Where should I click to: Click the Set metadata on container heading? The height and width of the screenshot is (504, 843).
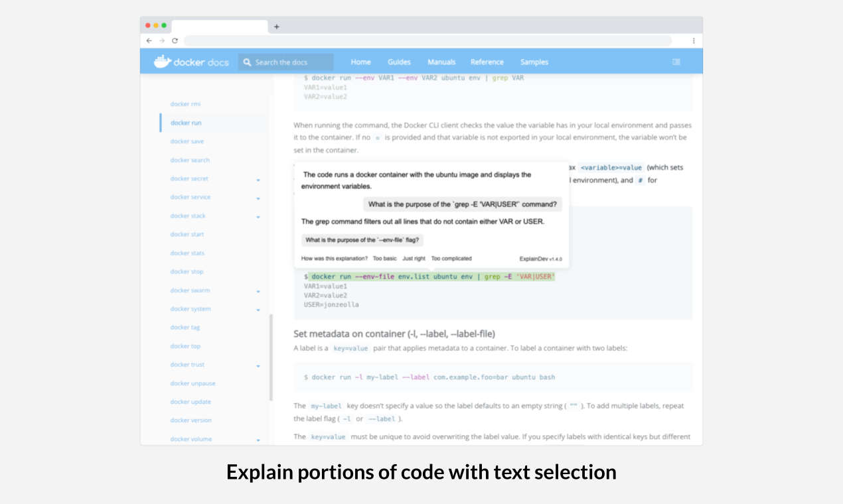pos(394,334)
